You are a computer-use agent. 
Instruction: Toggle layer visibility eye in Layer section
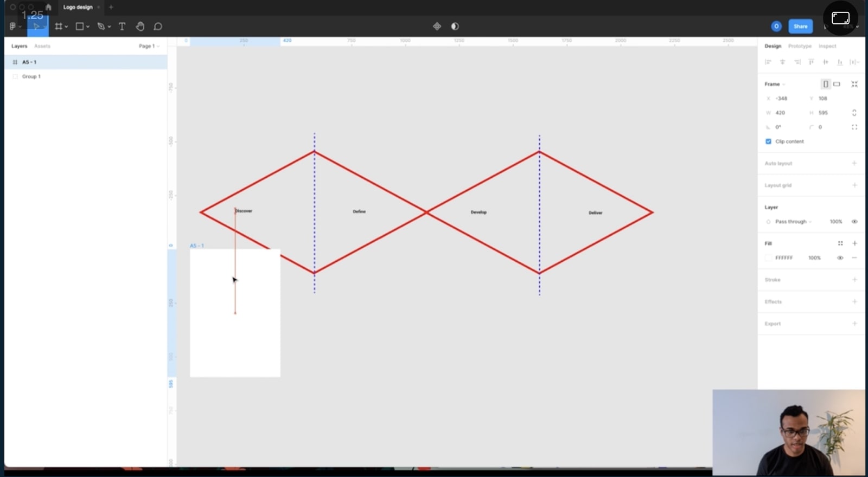[x=854, y=222]
